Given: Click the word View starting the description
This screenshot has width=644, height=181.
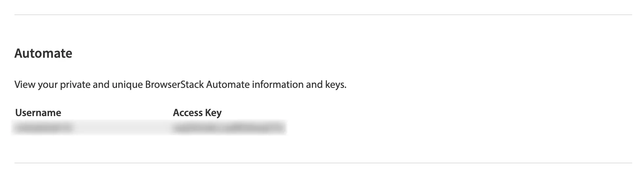Looking at the screenshot, I should pyautogui.click(x=25, y=85).
